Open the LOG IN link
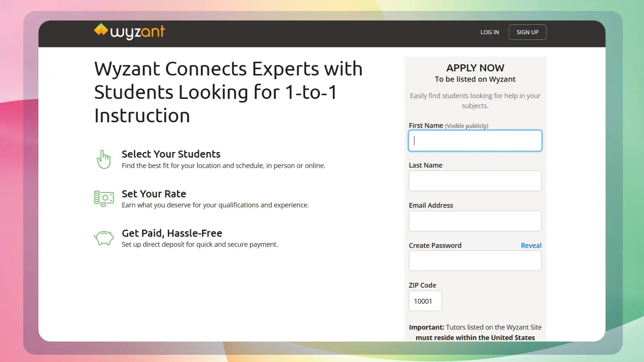The height and width of the screenshot is (362, 644). tap(489, 32)
